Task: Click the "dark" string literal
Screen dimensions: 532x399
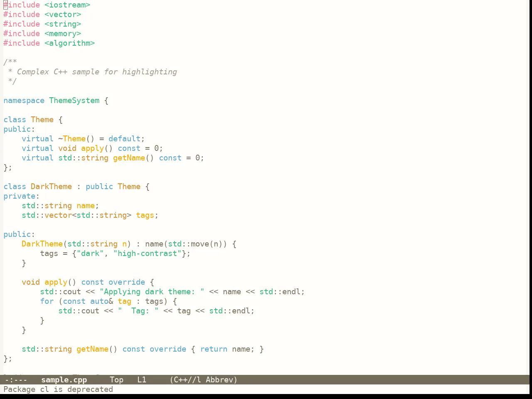Action: click(90, 254)
